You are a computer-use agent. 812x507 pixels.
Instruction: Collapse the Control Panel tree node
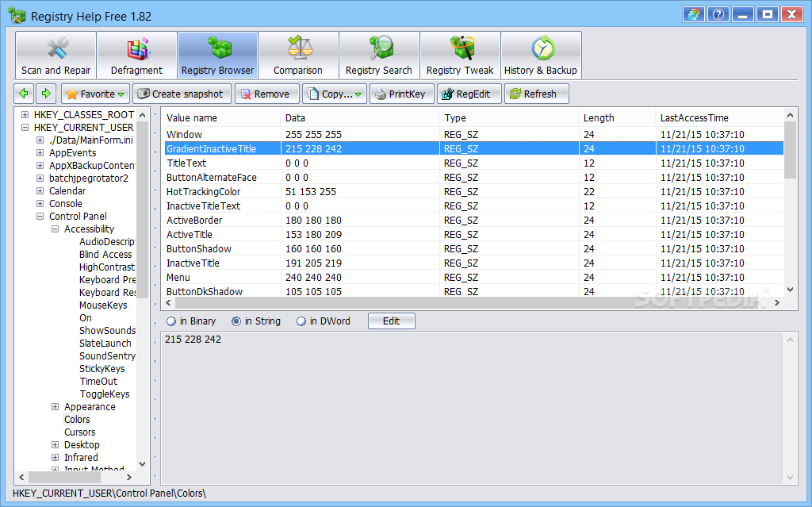pyautogui.click(x=40, y=216)
